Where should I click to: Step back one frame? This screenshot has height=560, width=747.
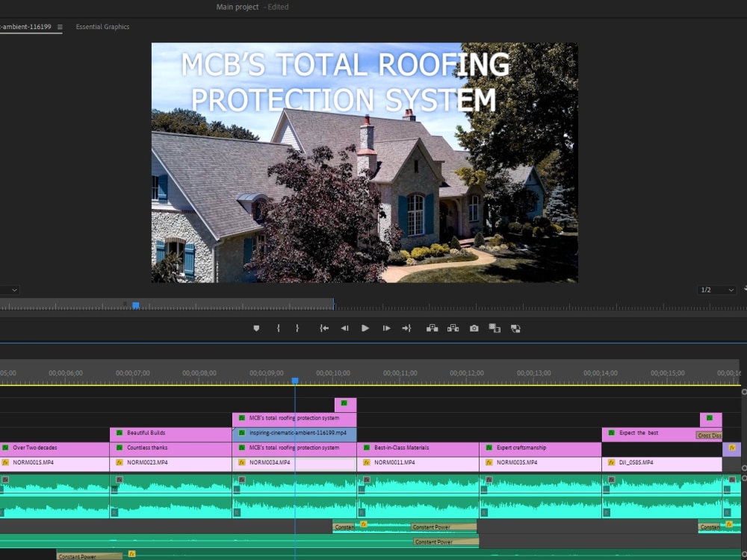[x=344, y=328]
